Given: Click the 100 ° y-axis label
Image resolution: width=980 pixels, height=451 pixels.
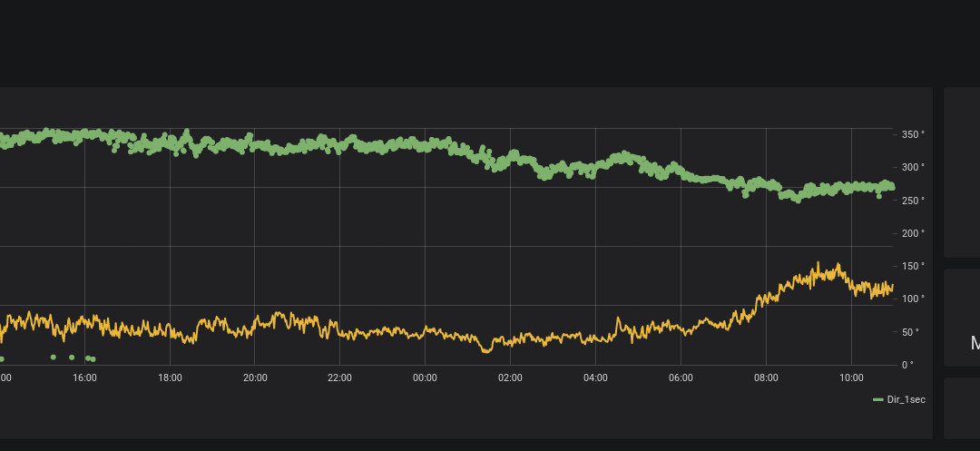Looking at the screenshot, I should pyautogui.click(x=913, y=299).
